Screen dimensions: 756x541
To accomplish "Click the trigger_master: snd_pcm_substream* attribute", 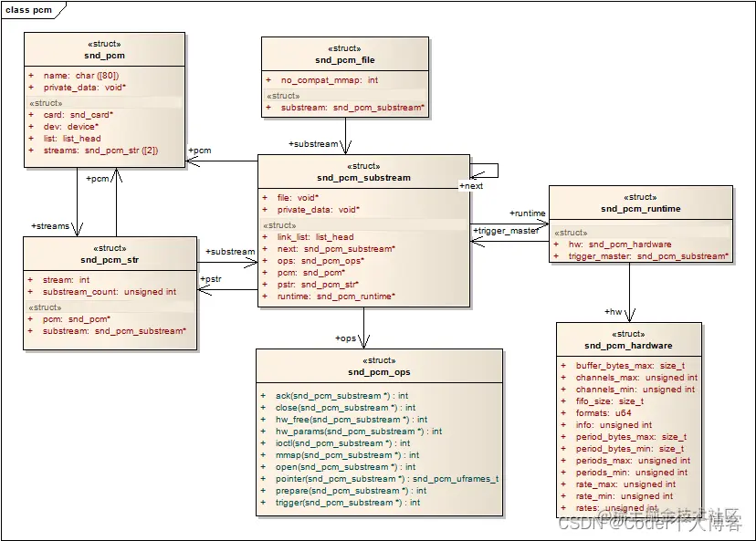I will (648, 256).
